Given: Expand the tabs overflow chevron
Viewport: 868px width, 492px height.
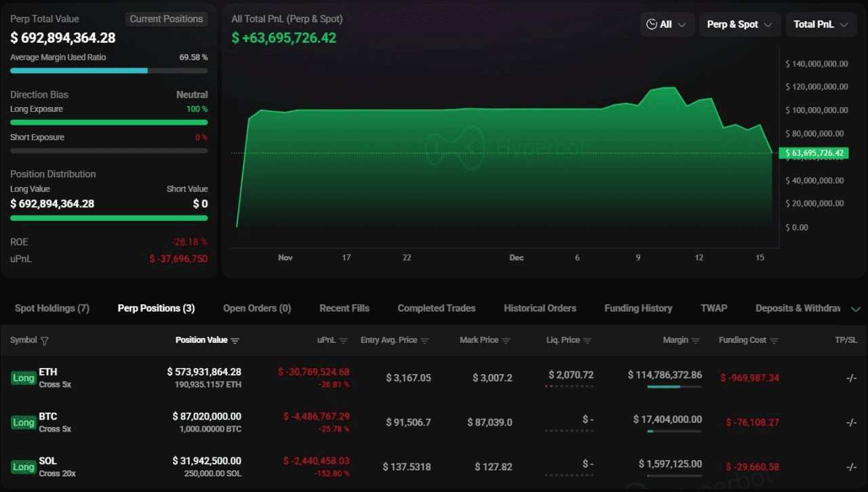Looking at the screenshot, I should [x=855, y=309].
